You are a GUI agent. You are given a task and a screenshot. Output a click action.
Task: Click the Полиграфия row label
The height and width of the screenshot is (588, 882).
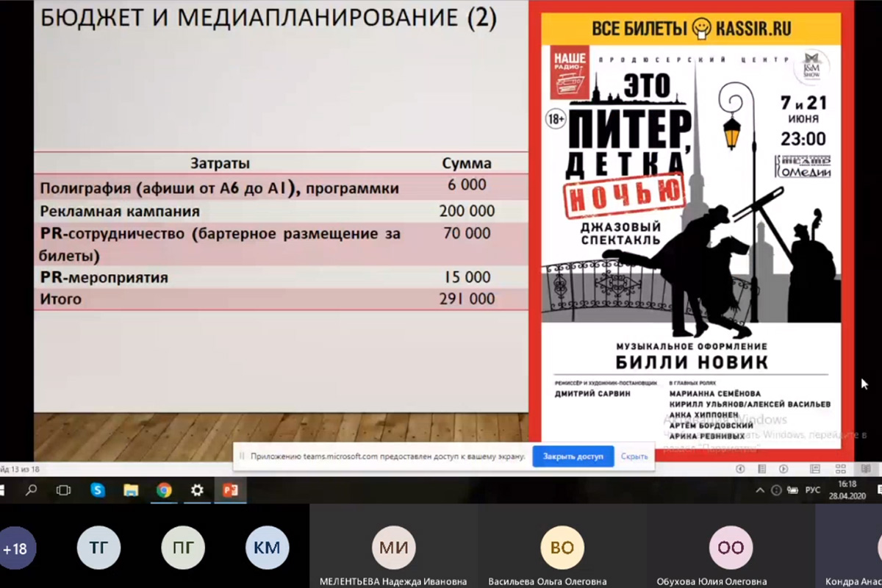(x=220, y=188)
